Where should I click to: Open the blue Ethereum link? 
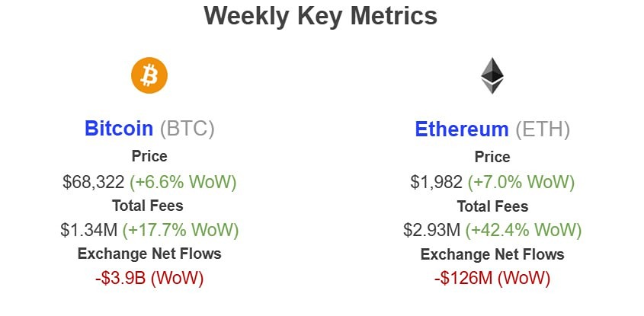(461, 129)
